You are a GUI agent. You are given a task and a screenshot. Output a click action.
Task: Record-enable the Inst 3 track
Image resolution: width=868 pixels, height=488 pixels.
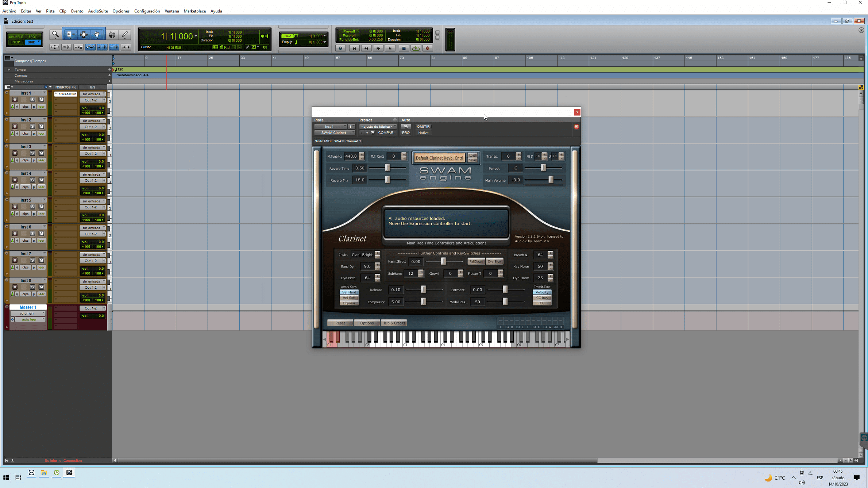point(15,153)
